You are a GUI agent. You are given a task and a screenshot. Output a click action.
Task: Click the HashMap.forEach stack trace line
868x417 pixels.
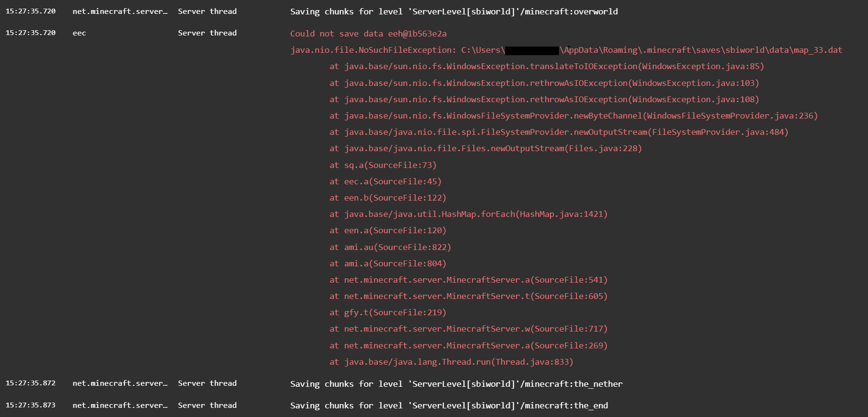pos(468,214)
